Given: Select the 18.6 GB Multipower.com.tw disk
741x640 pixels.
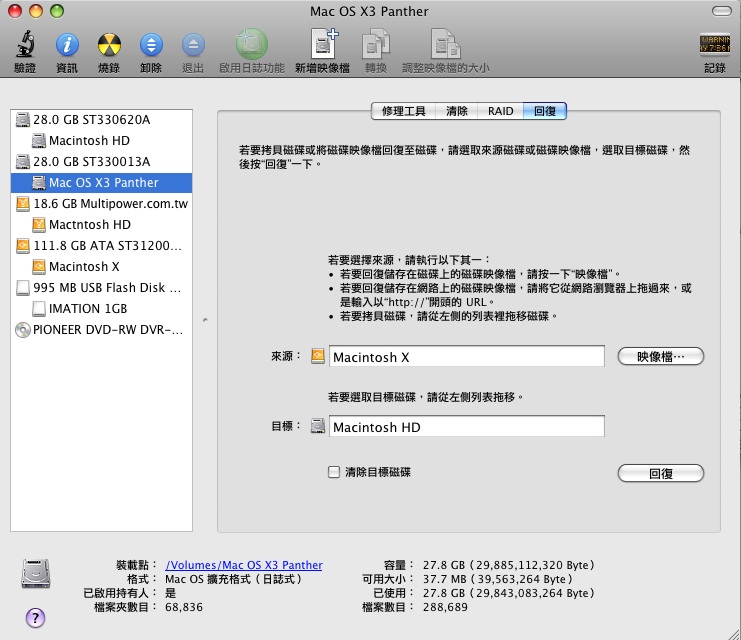Looking at the screenshot, I should pyautogui.click(x=101, y=204).
